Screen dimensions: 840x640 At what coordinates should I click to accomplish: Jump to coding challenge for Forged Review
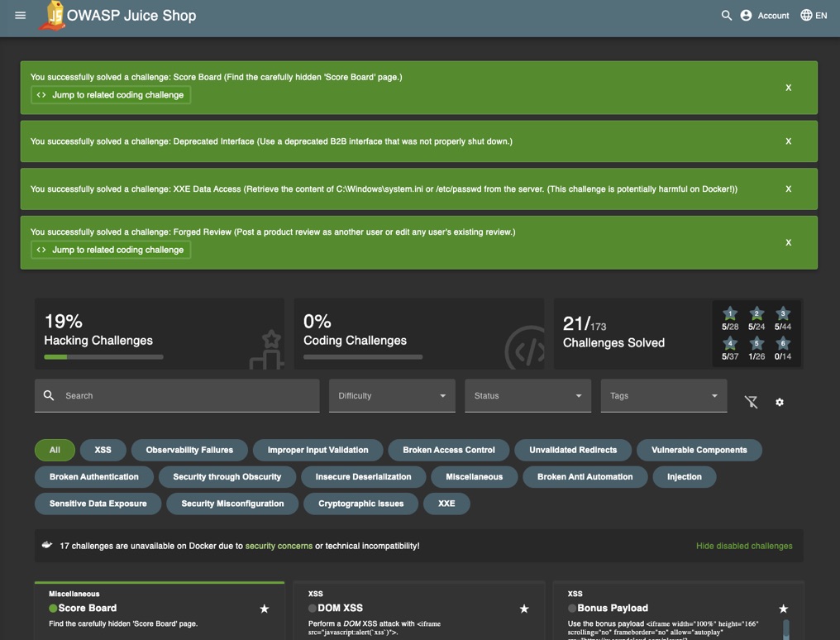pos(111,250)
